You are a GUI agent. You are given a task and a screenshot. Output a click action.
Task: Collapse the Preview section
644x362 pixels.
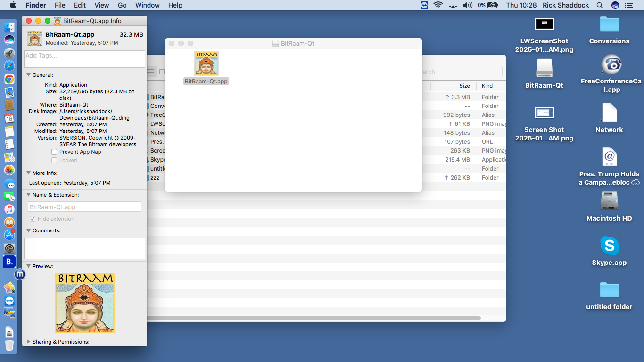pyautogui.click(x=28, y=266)
